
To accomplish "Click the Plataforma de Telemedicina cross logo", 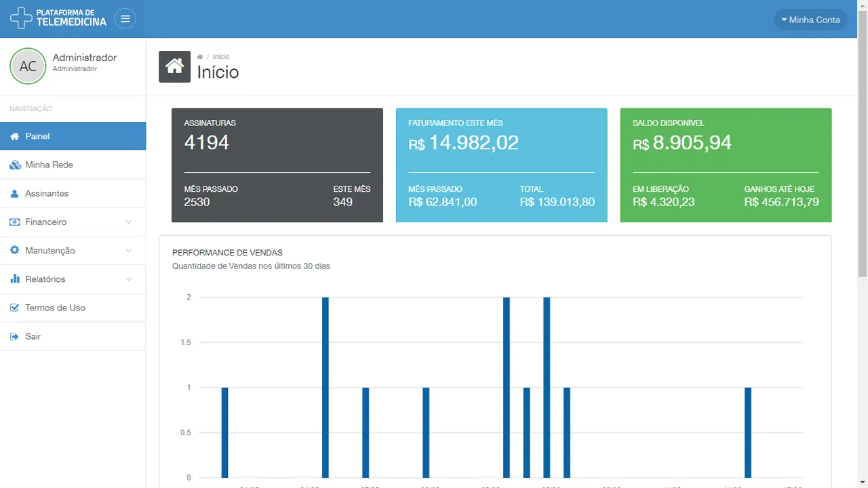I will 21,18.
